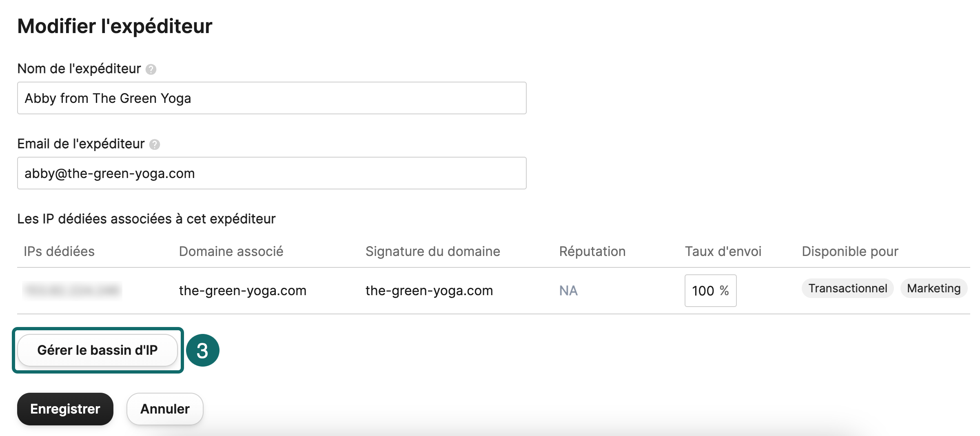Click the Disponible pour column header

pos(850,251)
